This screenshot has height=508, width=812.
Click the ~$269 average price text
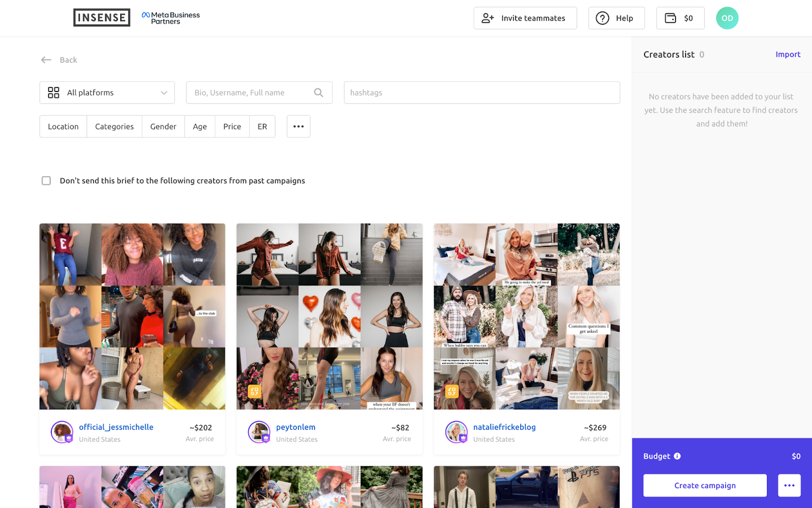tap(595, 428)
